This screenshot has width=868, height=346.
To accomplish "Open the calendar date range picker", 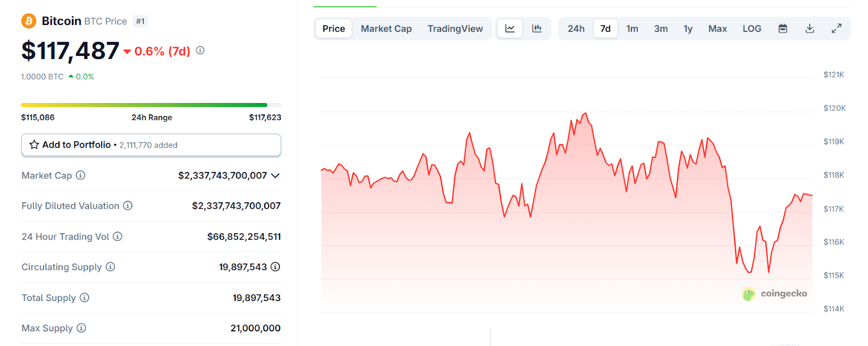I will 783,29.
